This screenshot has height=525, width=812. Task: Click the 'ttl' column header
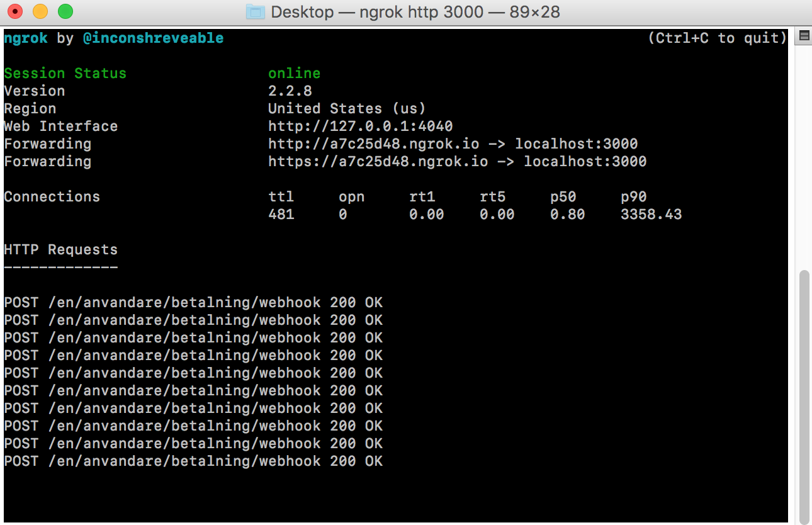pyautogui.click(x=281, y=197)
